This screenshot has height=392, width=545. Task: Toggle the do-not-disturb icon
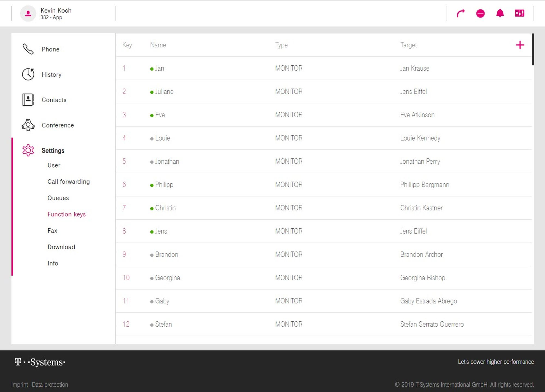pyautogui.click(x=480, y=13)
